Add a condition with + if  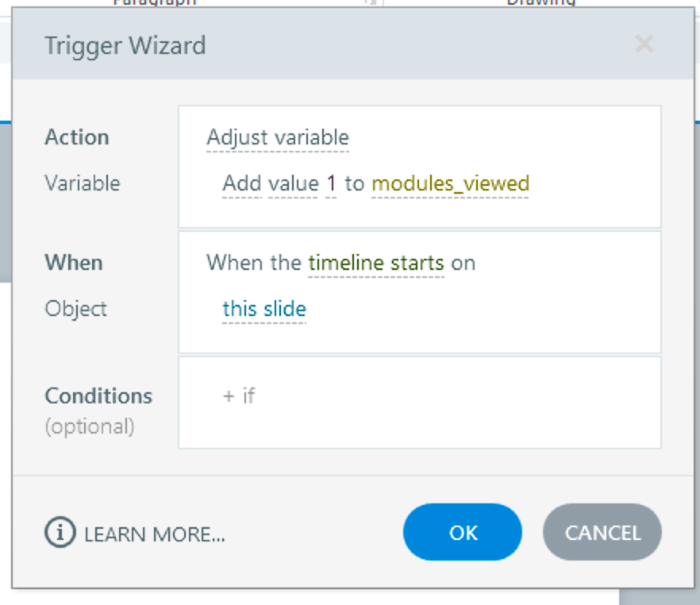click(x=239, y=395)
